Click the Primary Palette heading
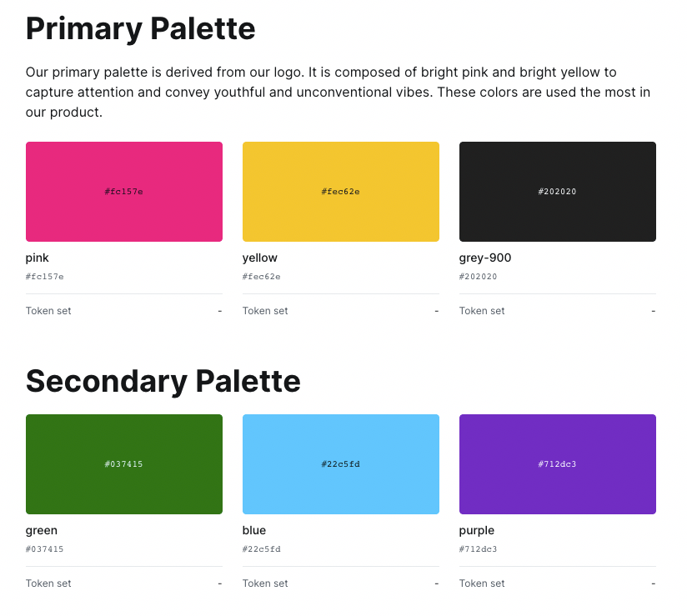 (x=140, y=28)
